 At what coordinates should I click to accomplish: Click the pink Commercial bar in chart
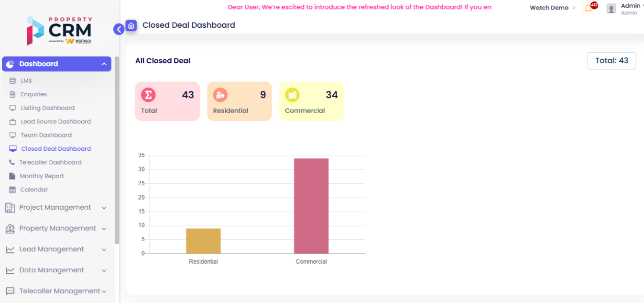point(311,206)
